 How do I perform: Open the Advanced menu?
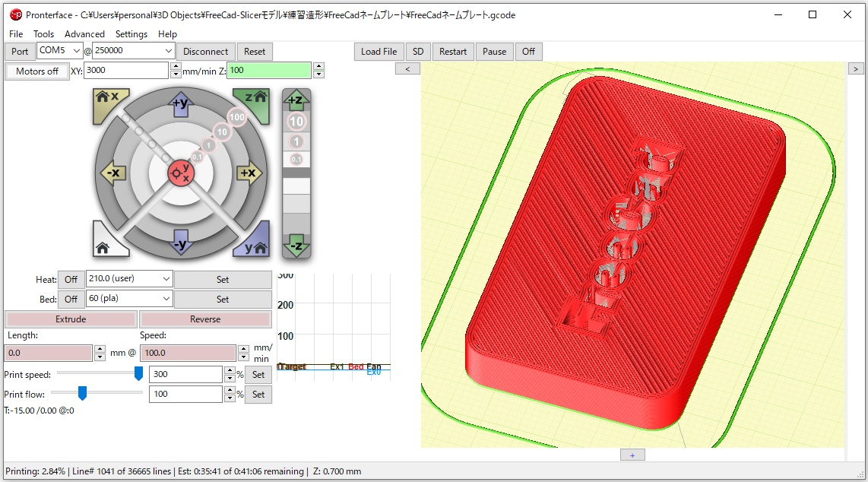tap(84, 34)
